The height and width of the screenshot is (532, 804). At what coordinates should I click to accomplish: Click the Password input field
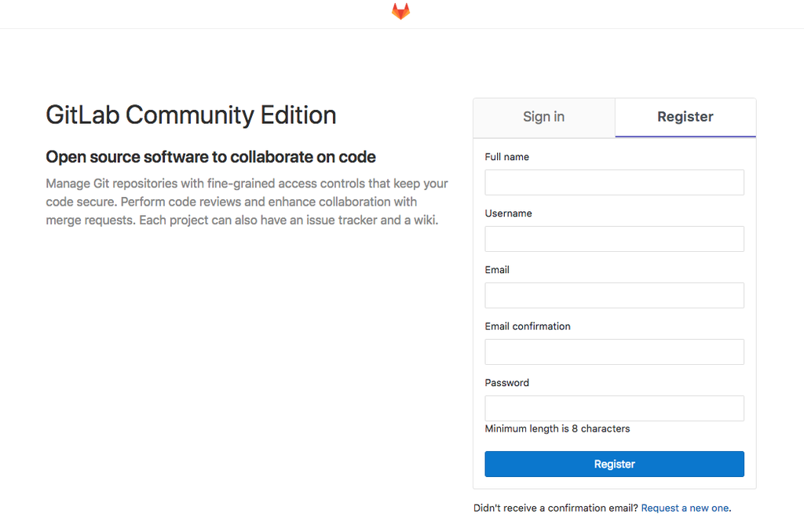tap(614, 408)
